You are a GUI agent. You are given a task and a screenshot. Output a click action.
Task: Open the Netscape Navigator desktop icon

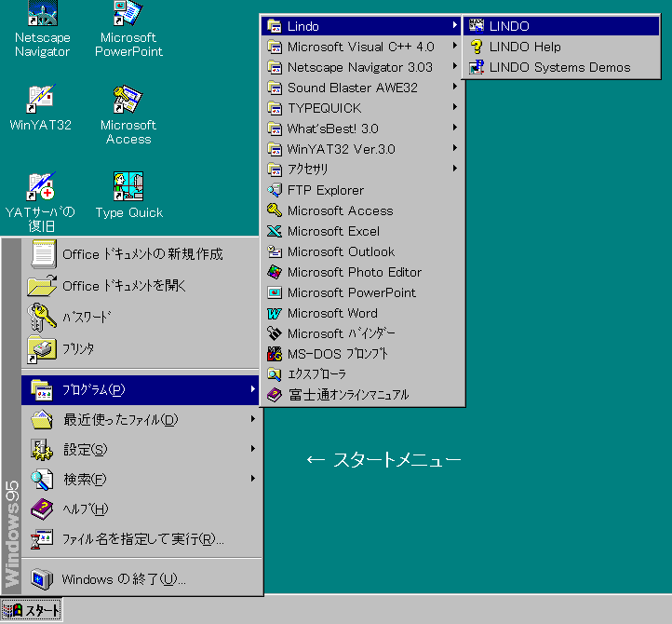42,16
